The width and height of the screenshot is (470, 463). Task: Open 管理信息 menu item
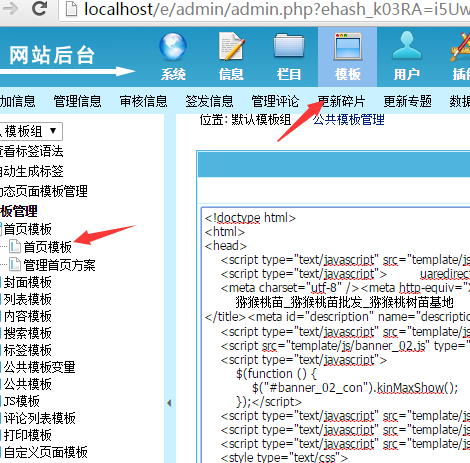pos(77,101)
